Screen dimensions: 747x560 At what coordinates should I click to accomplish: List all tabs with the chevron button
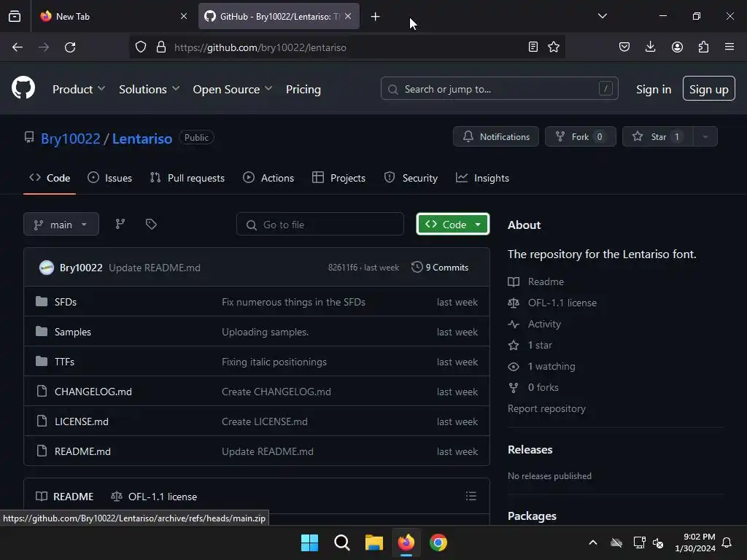pyautogui.click(x=602, y=16)
